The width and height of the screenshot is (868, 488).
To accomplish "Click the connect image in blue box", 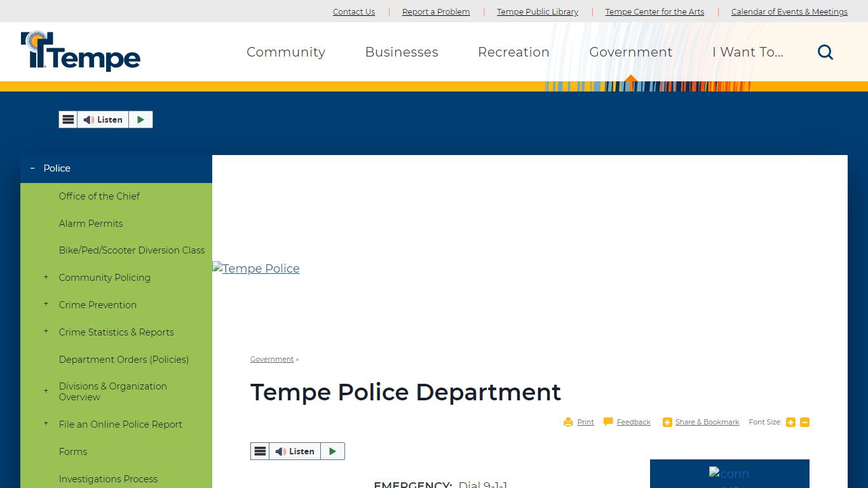I will coord(729,477).
